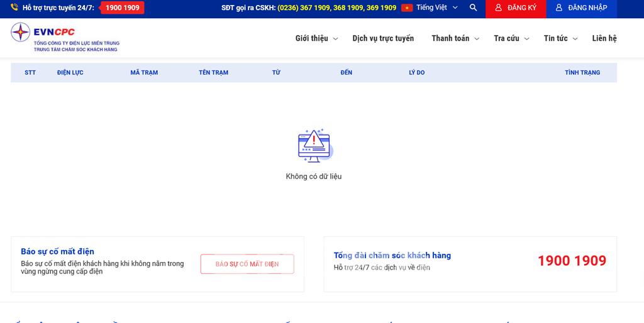
Task: Expand the Tin tức menu
Action: pos(560,38)
